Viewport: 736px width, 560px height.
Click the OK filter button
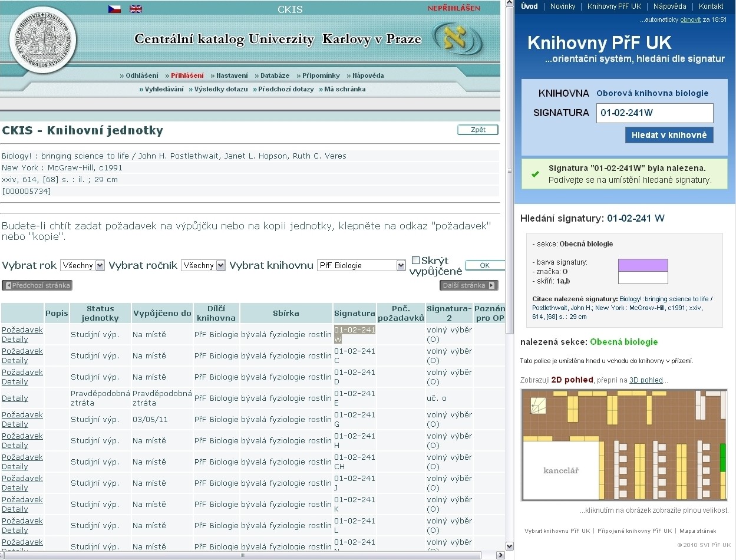tap(484, 265)
